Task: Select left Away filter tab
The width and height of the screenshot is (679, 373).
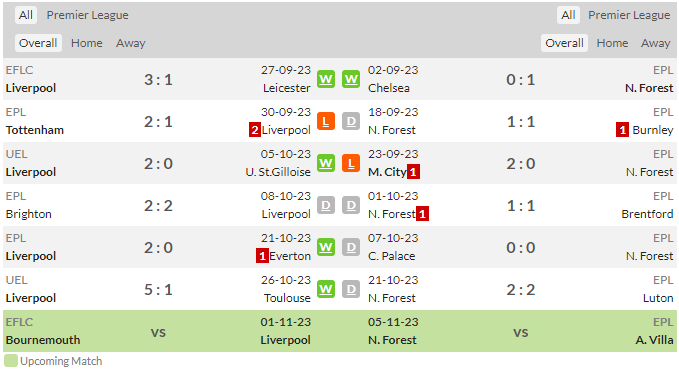Action: tap(130, 43)
